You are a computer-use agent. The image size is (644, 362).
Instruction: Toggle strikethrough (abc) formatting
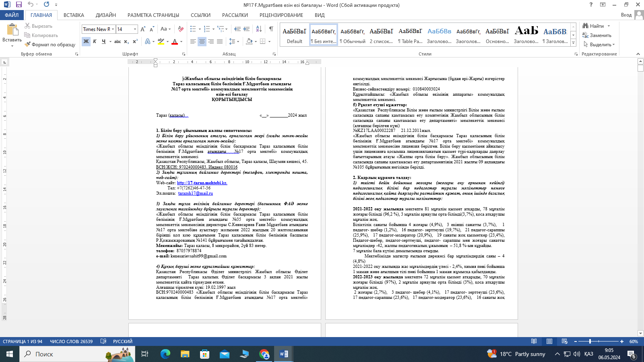coord(118,41)
